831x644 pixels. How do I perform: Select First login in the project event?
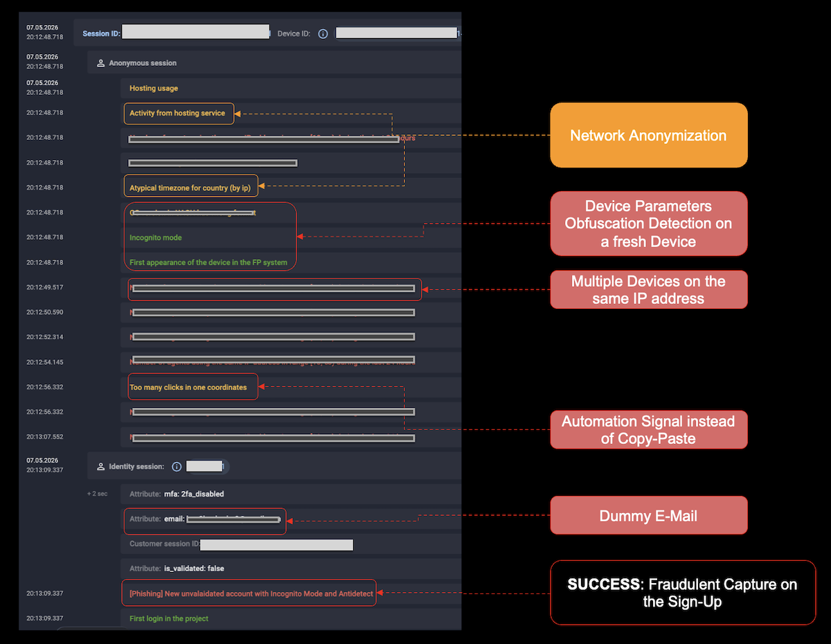(169, 618)
